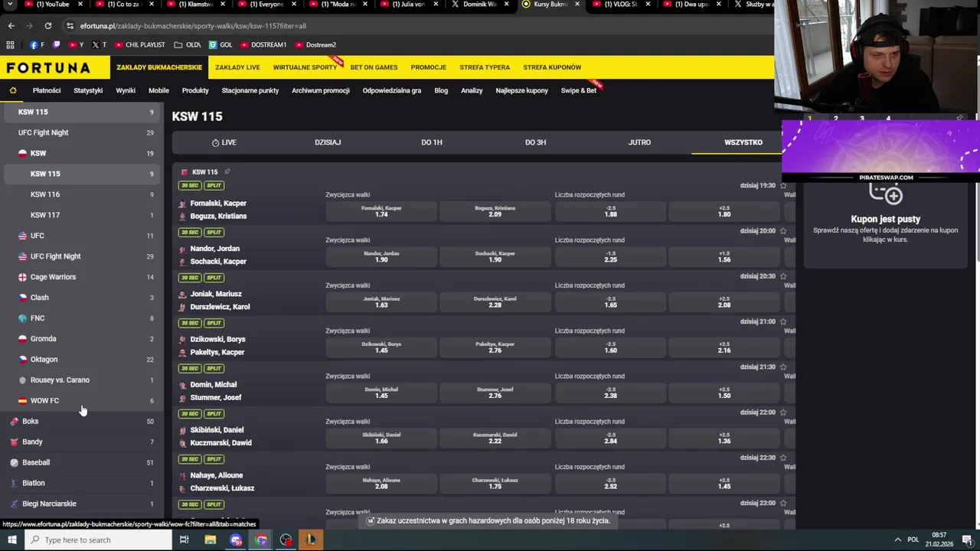Click the home icon in submenu

coord(13,90)
